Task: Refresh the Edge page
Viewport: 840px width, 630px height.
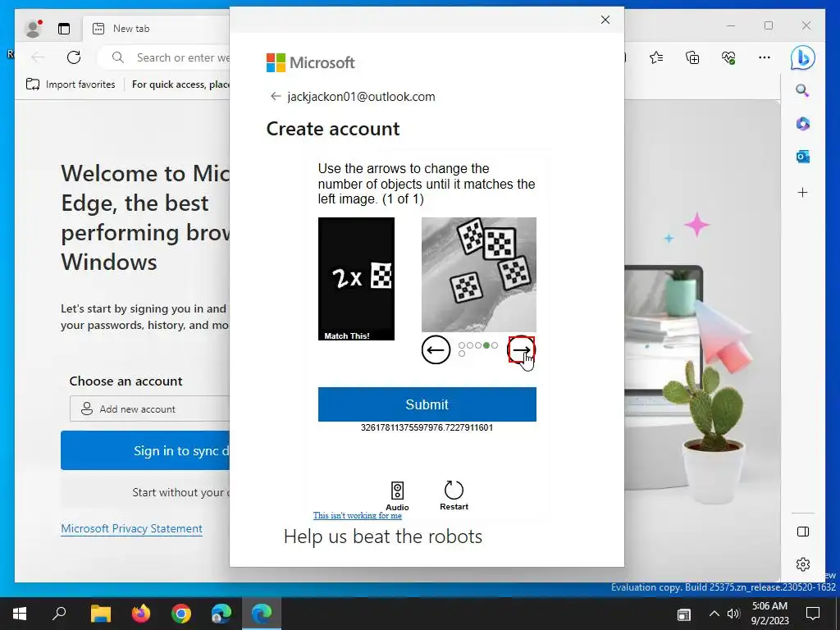Action: [74, 57]
